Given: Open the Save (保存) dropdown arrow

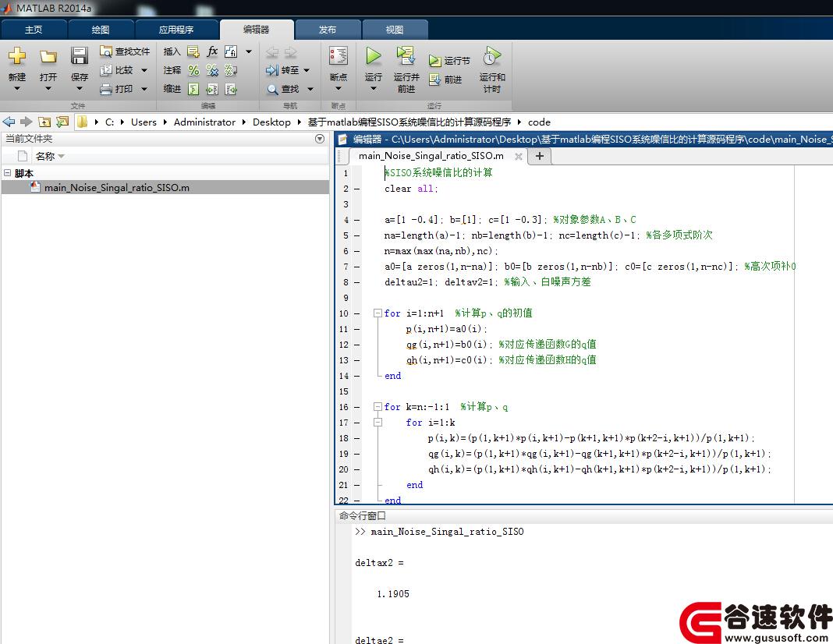Looking at the screenshot, I should click(x=79, y=89).
